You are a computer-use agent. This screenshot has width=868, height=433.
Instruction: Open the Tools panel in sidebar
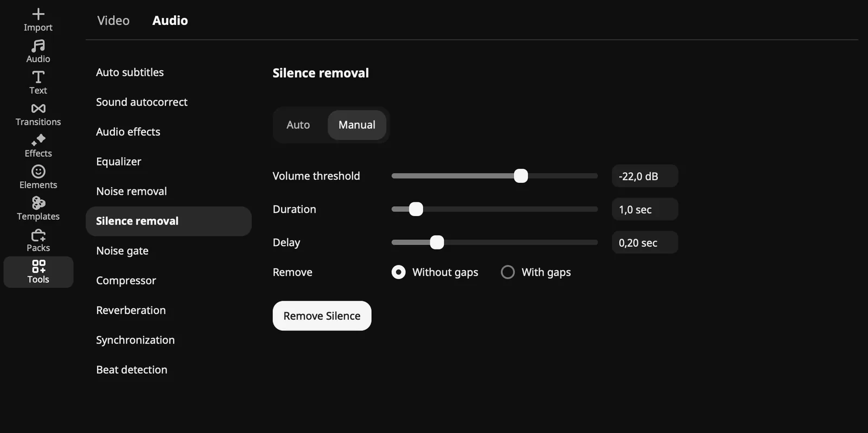point(38,272)
